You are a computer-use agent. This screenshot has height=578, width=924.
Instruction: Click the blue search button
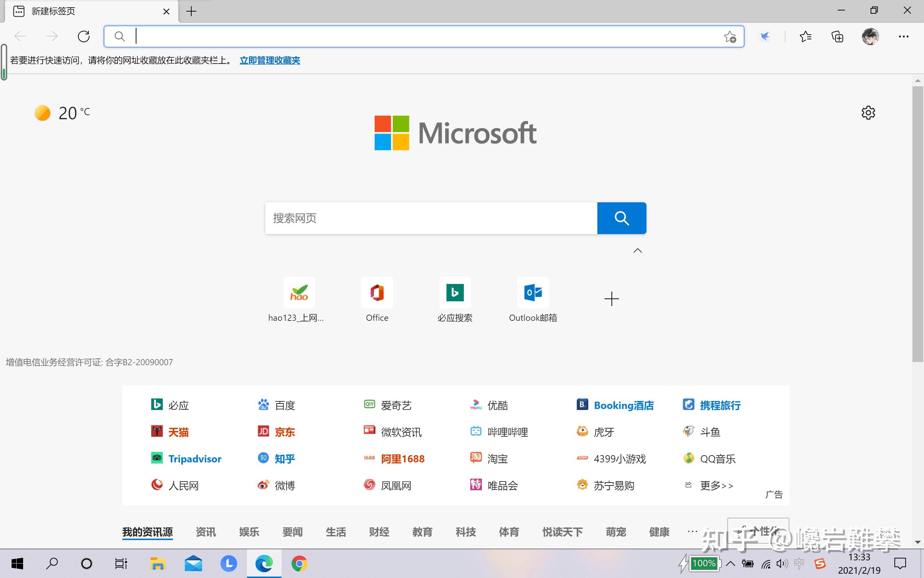click(622, 218)
